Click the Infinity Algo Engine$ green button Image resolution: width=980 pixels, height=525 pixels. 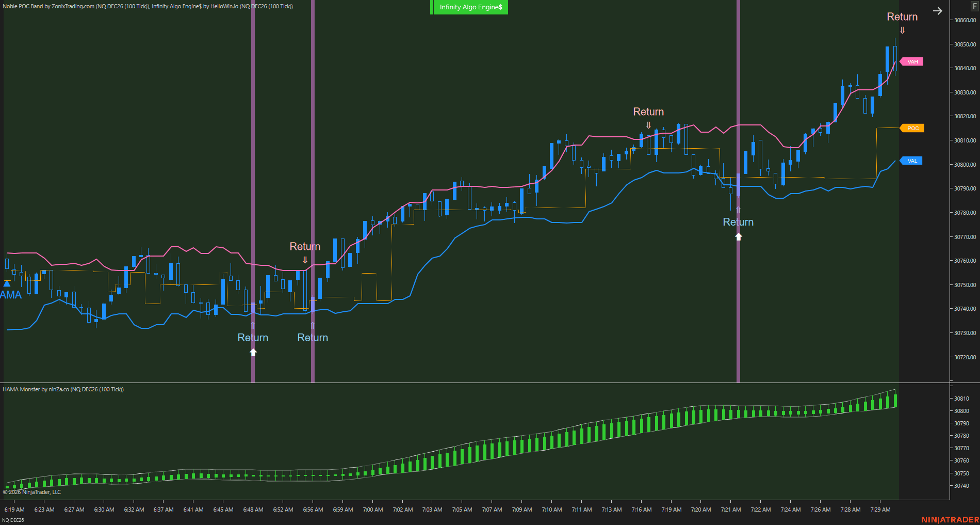(469, 7)
